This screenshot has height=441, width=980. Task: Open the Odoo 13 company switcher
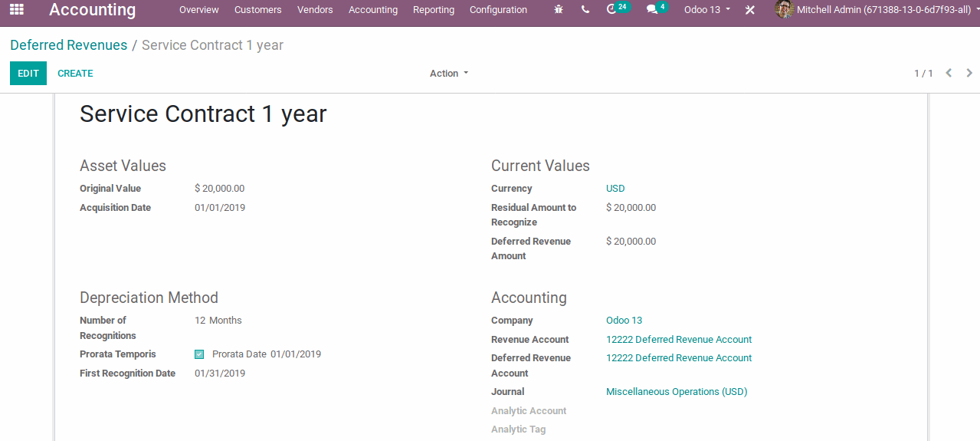point(706,10)
